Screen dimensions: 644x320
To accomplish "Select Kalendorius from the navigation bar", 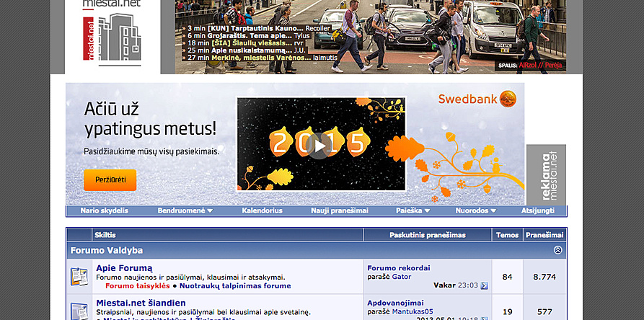I will [x=262, y=211].
